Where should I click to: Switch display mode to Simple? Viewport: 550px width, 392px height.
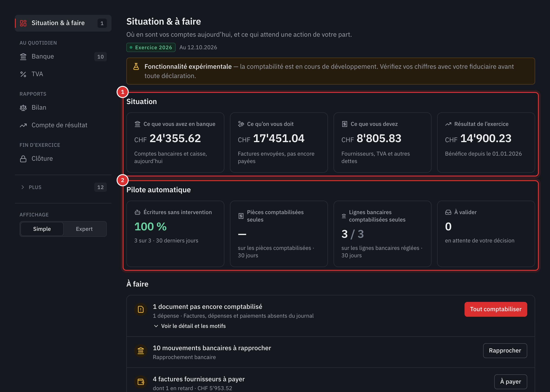pyautogui.click(x=42, y=229)
